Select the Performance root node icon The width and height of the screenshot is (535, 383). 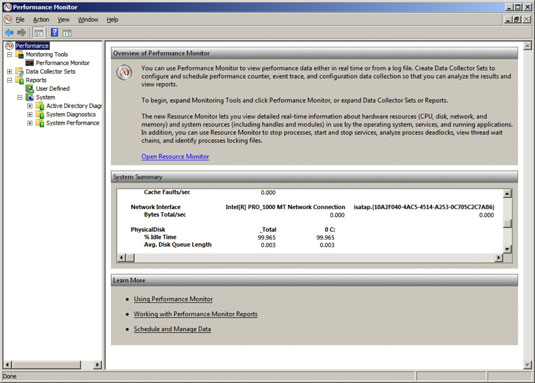click(x=9, y=46)
